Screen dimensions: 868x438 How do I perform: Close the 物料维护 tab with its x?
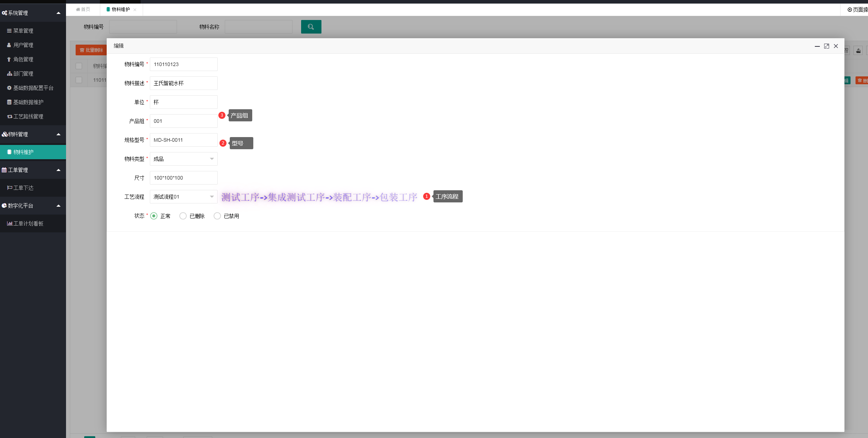(x=135, y=10)
